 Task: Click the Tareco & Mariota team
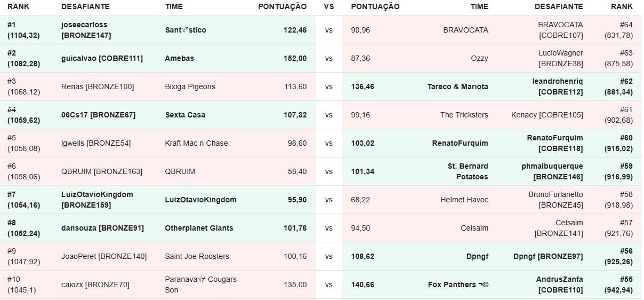[457, 86]
